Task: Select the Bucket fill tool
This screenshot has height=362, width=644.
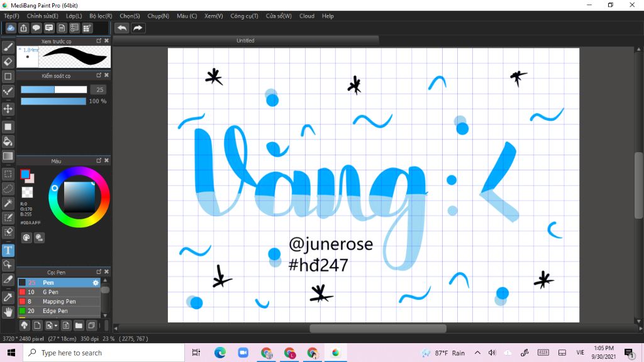Action: [8, 141]
